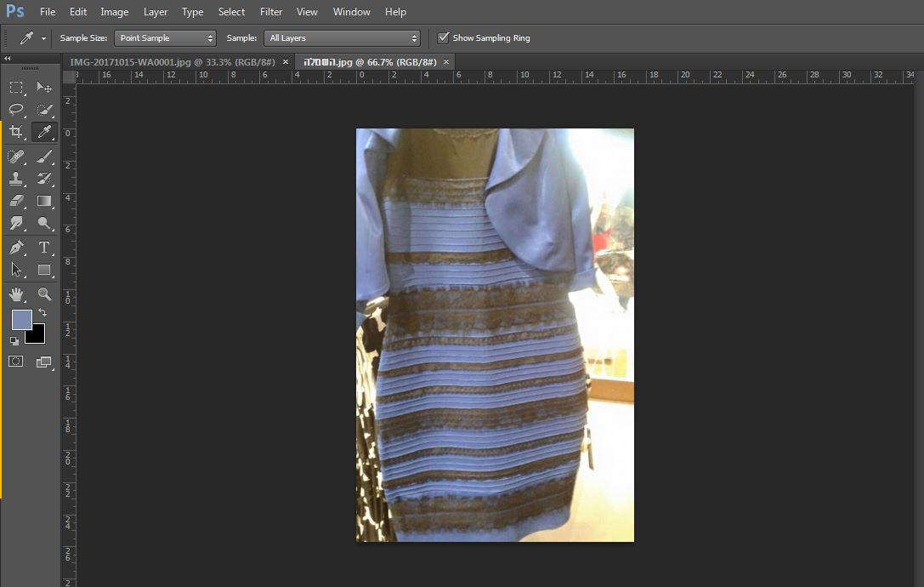Select the Rectangular Marquee tool

[x=16, y=88]
